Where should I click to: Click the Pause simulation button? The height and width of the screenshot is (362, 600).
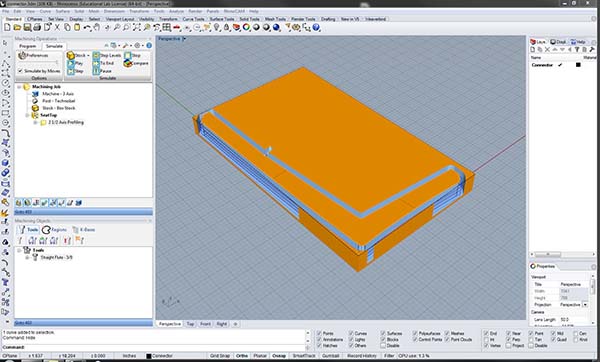click(x=102, y=71)
